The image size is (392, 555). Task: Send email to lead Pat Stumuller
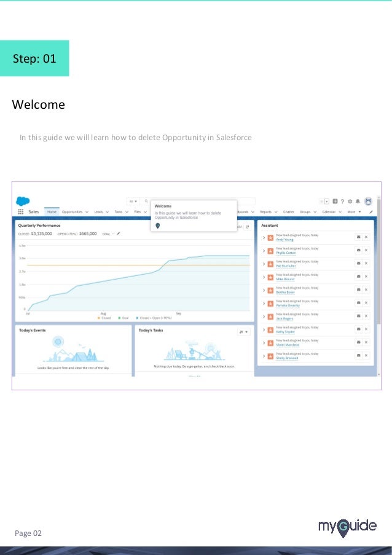(358, 263)
